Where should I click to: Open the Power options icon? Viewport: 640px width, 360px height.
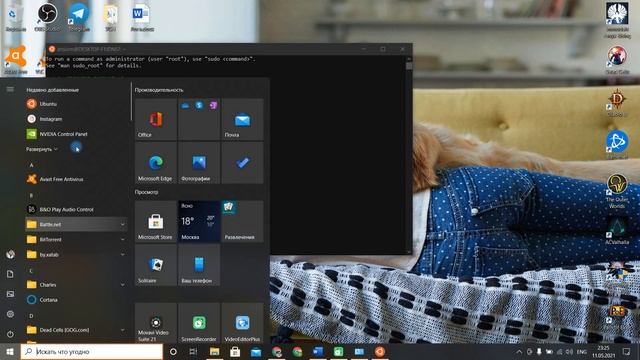coord(10,334)
